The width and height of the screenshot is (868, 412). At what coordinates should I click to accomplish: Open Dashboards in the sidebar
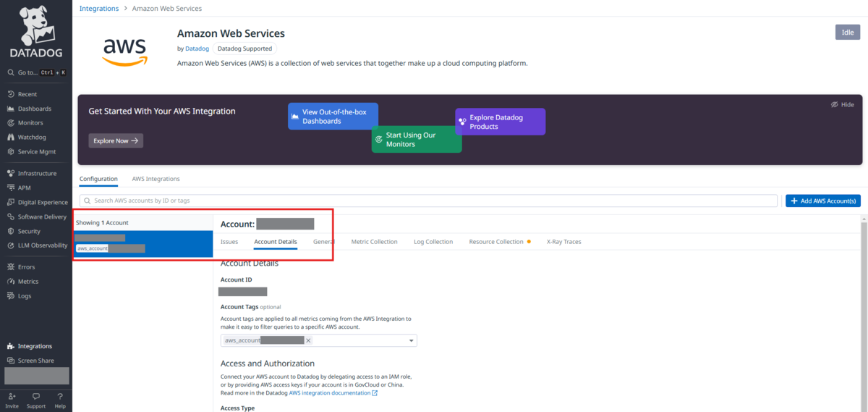click(x=29, y=109)
